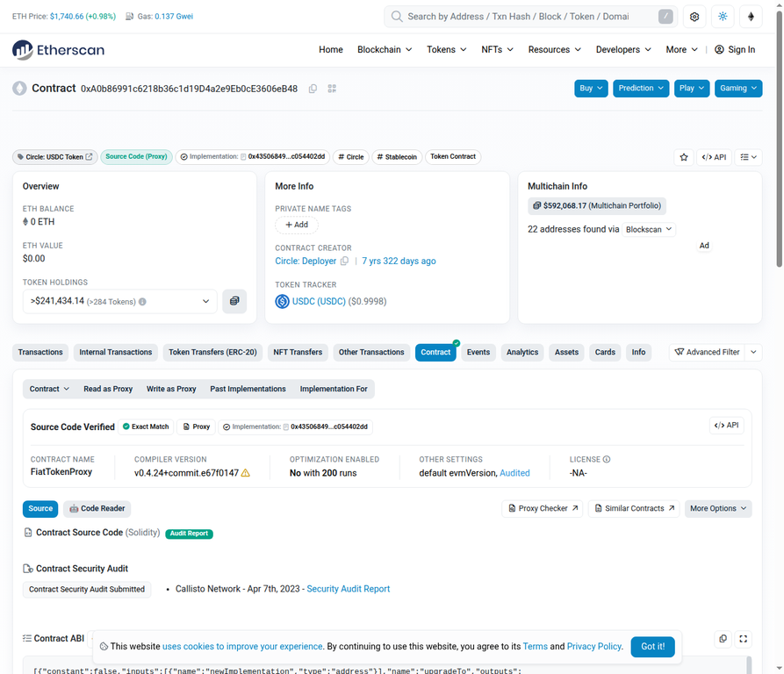Open the API button near tags
Viewport: 784px width, 674px height.
(x=714, y=157)
